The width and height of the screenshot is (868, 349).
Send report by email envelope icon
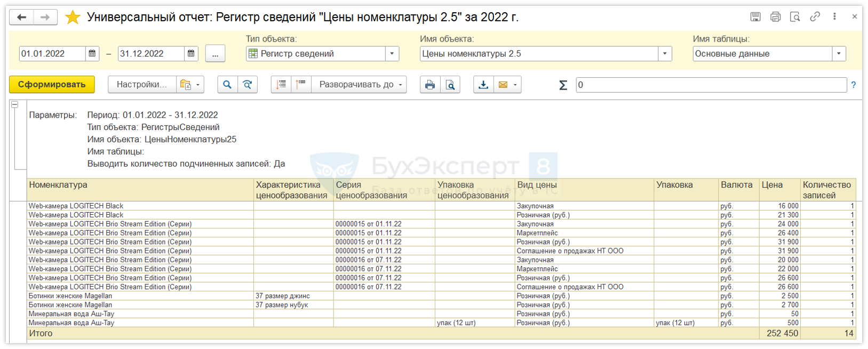[x=503, y=85]
